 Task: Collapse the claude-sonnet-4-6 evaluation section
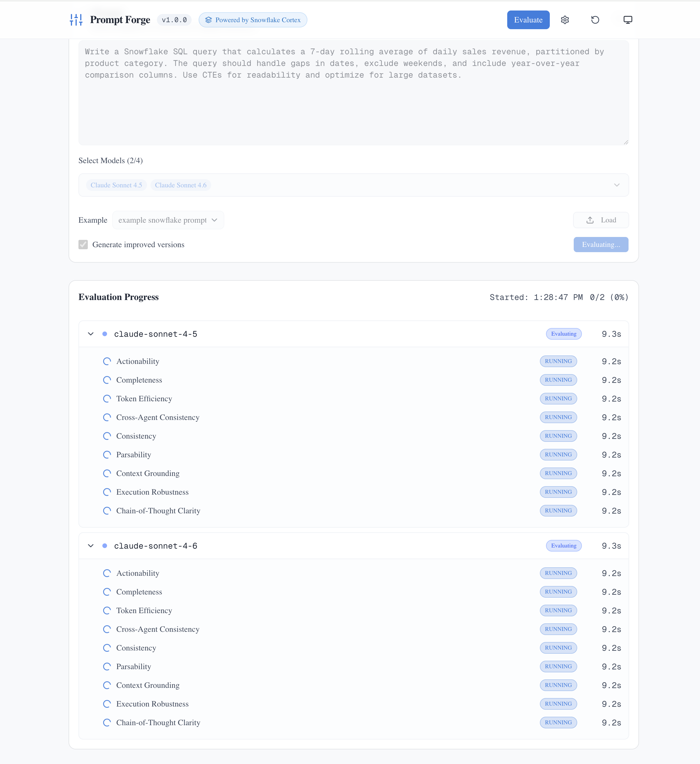(90, 546)
